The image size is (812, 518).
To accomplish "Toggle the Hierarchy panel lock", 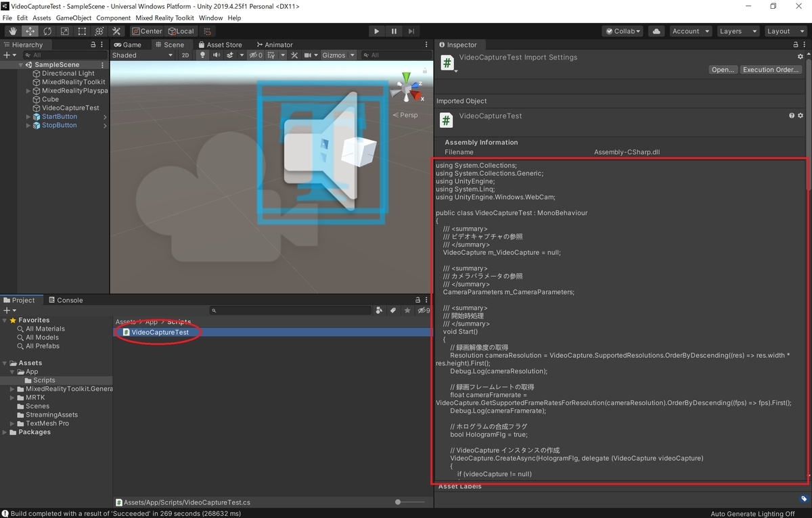I will [x=93, y=45].
